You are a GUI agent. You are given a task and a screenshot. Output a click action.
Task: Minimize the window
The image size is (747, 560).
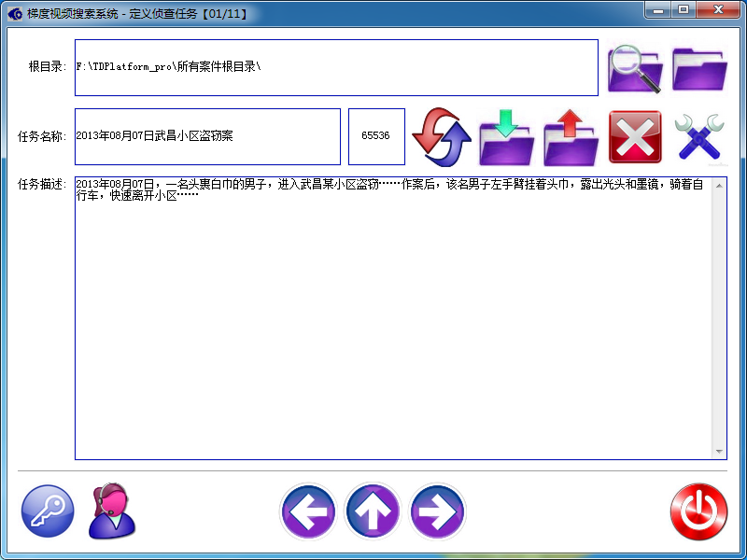coord(659,9)
